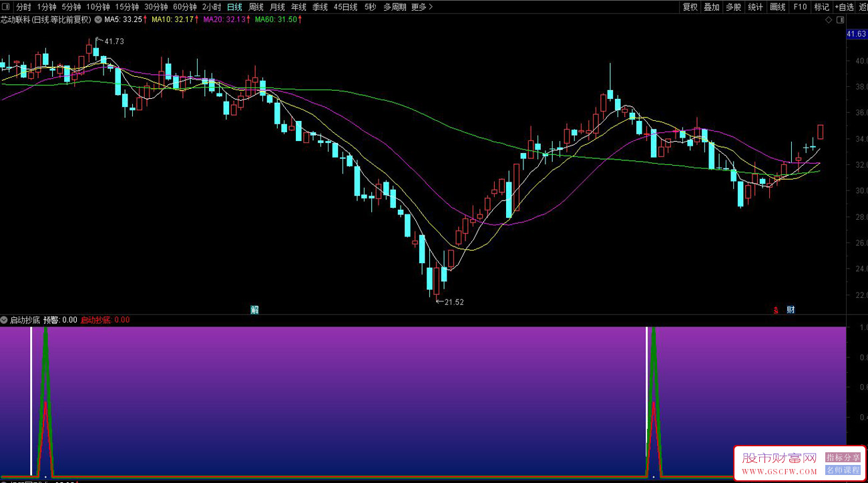868x483 pixels.
Task: Switch to the 15分钟 timeframe
Action: [x=127, y=7]
